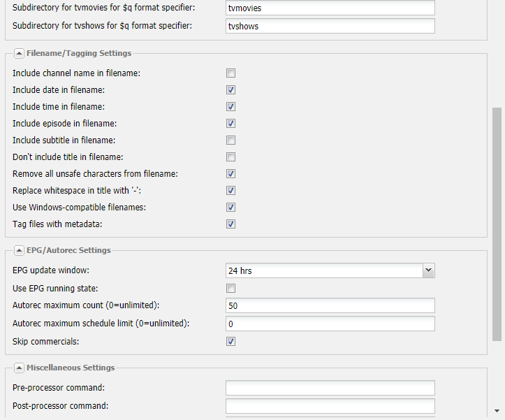Click the Autorec maximum count field
The width and height of the screenshot is (505, 420).
pos(330,305)
